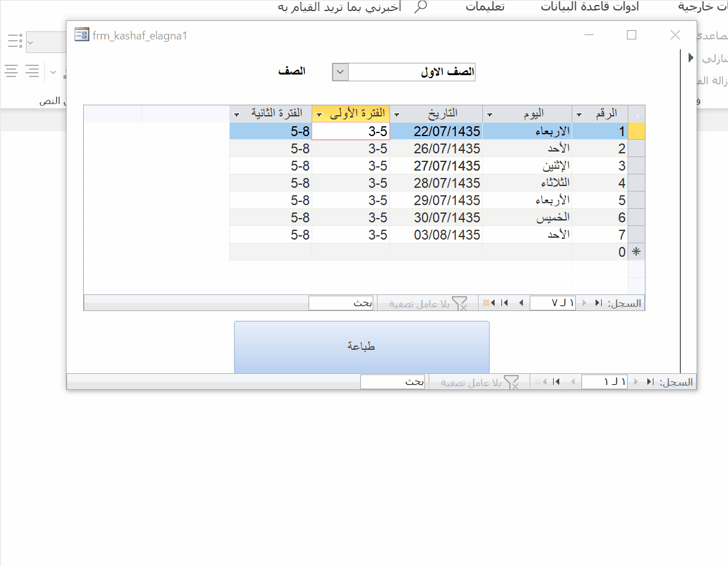Click the Tell Me what you want field
This screenshot has height=566, width=728.
339,7
